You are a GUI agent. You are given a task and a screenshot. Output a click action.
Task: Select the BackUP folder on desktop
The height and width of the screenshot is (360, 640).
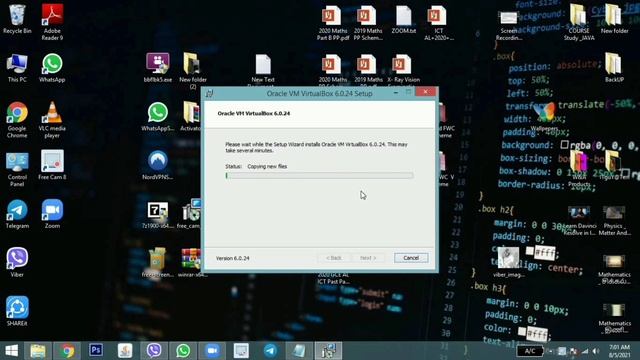coord(614,68)
